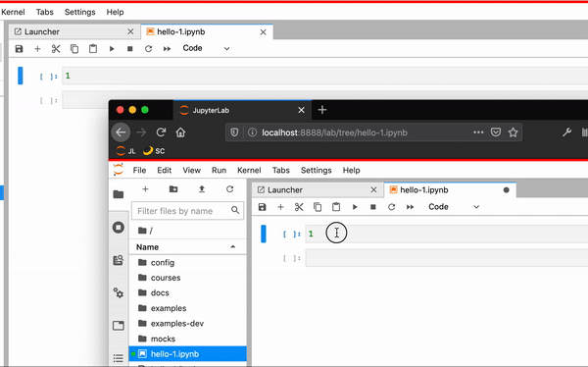
Task: Restart kernel in front notebook toolbar
Action: click(391, 207)
